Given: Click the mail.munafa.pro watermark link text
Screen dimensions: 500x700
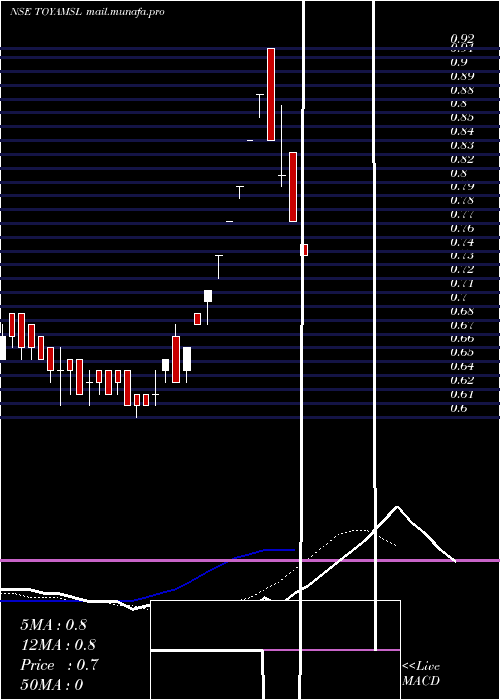Looking at the screenshot, I should coord(125,12).
